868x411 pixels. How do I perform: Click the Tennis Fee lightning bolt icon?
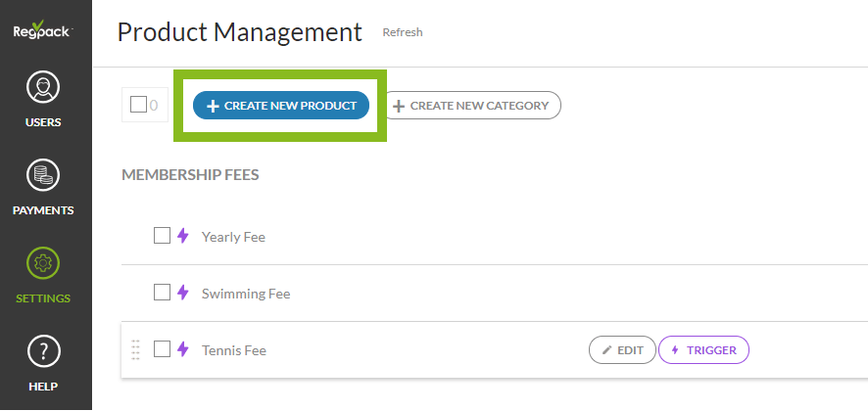pyautogui.click(x=182, y=349)
